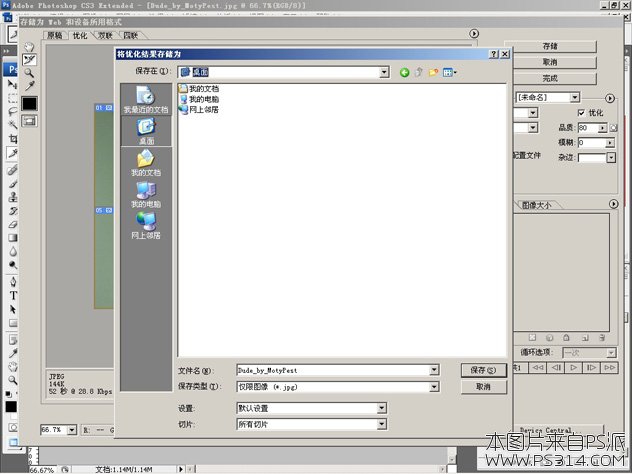Select the Zoom tool in Save for Web dialog
Viewport: 632px width, 474px height.
pos(29,73)
